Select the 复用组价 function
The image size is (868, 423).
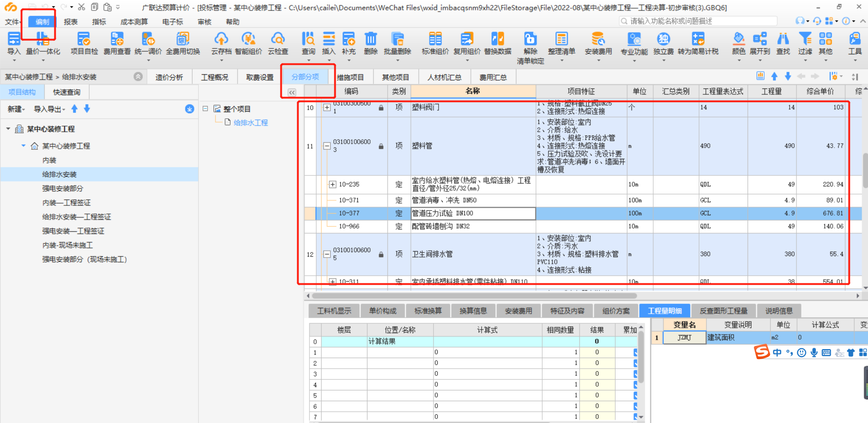point(467,45)
